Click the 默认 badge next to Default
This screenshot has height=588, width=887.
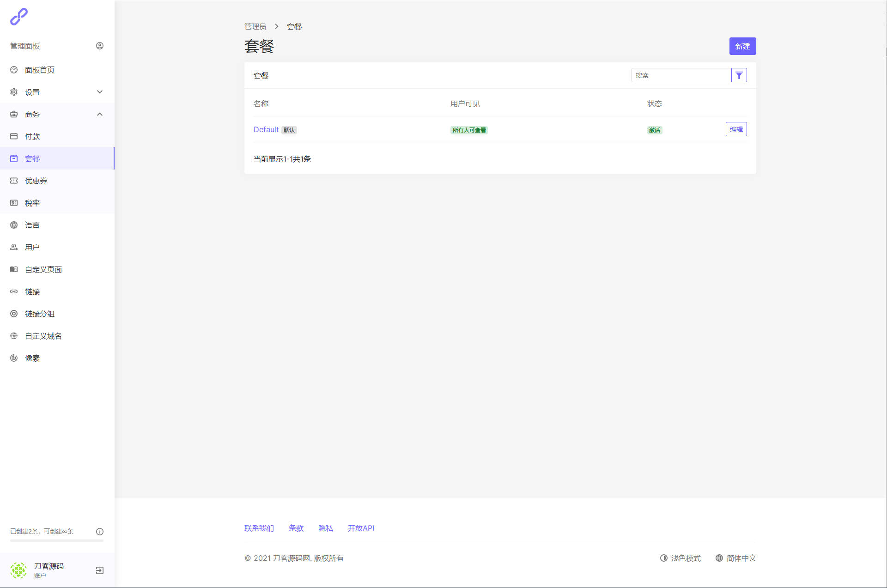(289, 130)
